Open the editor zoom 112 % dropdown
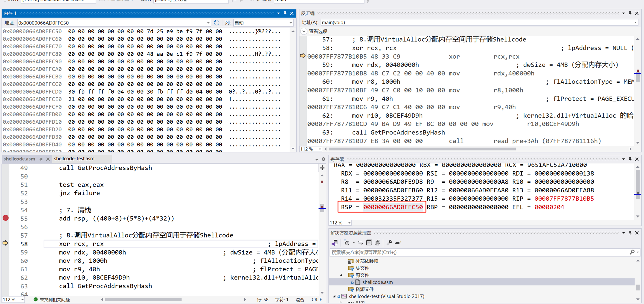The image size is (644, 304). click(22, 300)
